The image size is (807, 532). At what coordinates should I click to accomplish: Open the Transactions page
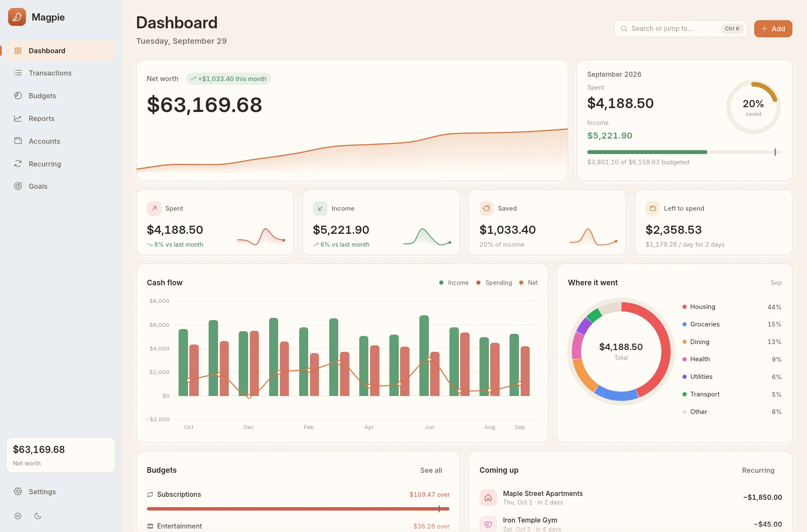[61, 73]
